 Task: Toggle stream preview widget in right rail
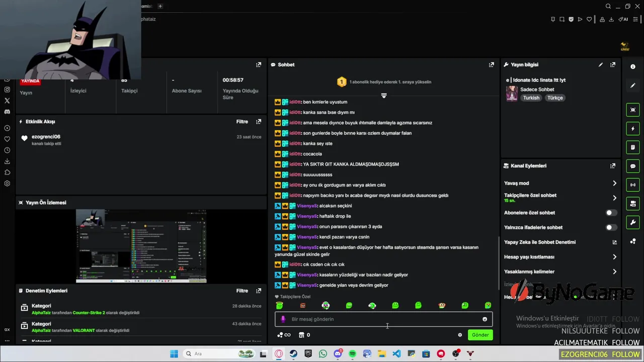pos(633,110)
